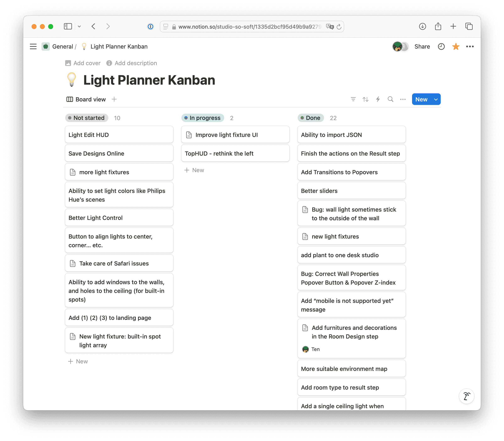
Task: Click the search magnifier in the board toolbar
Action: click(390, 99)
